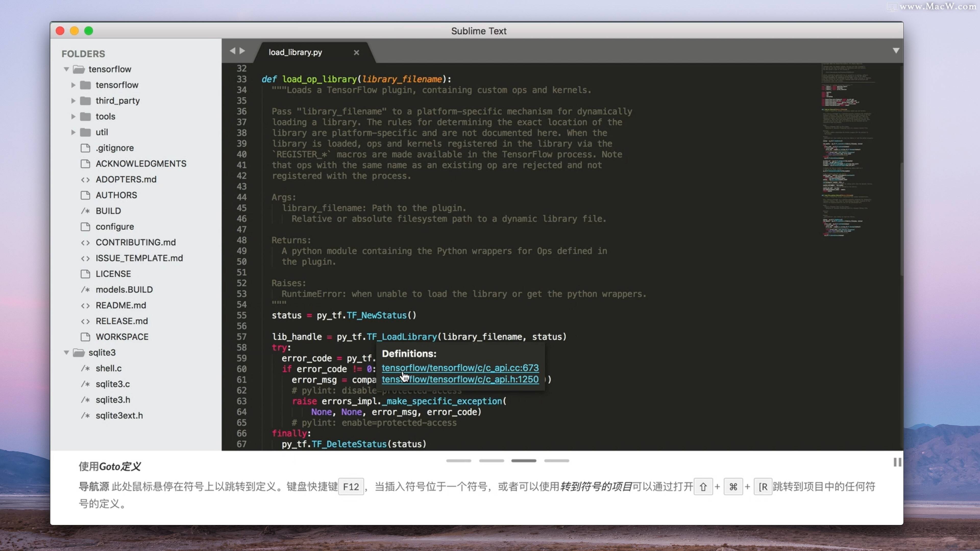Jump to fourth slide indicator
The image size is (980, 551).
coord(557,460)
